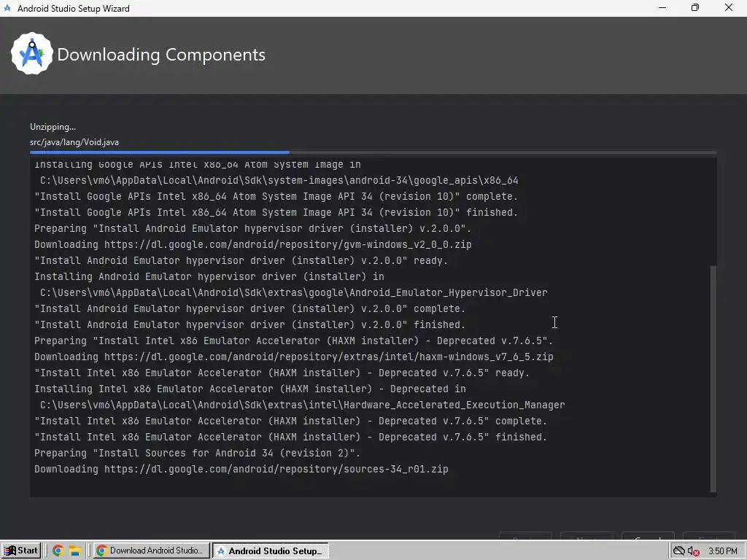Click the muted volume tray icon
Image resolution: width=747 pixels, height=560 pixels.
point(693,551)
